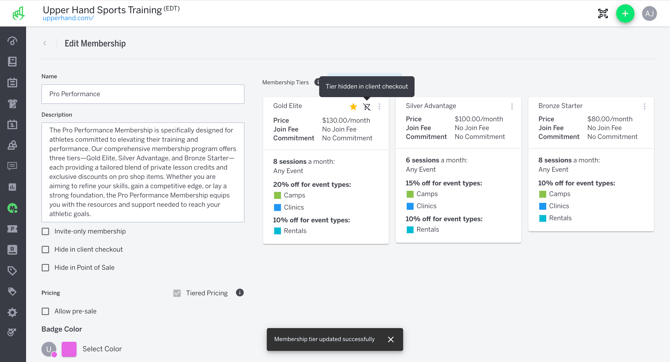The height and width of the screenshot is (362, 670).
Task: Click the Upper Hand Sports Training title
Action: tap(102, 9)
